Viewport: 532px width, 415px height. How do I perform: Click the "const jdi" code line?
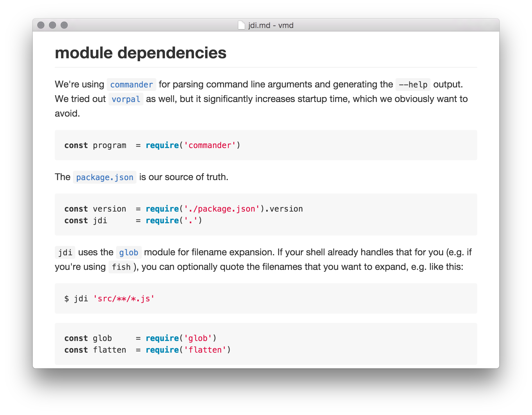(133, 221)
